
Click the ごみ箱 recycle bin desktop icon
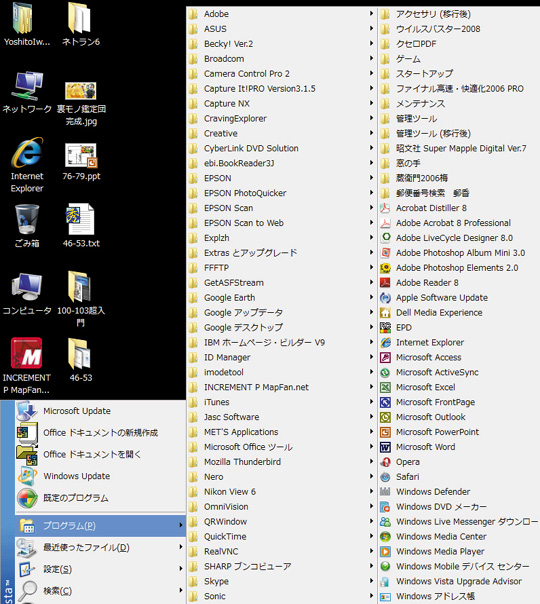pos(27,226)
